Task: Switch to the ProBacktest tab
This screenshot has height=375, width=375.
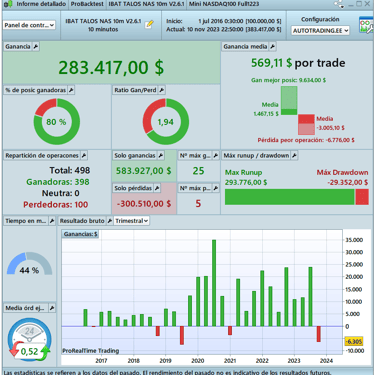Action: pos(87,4)
